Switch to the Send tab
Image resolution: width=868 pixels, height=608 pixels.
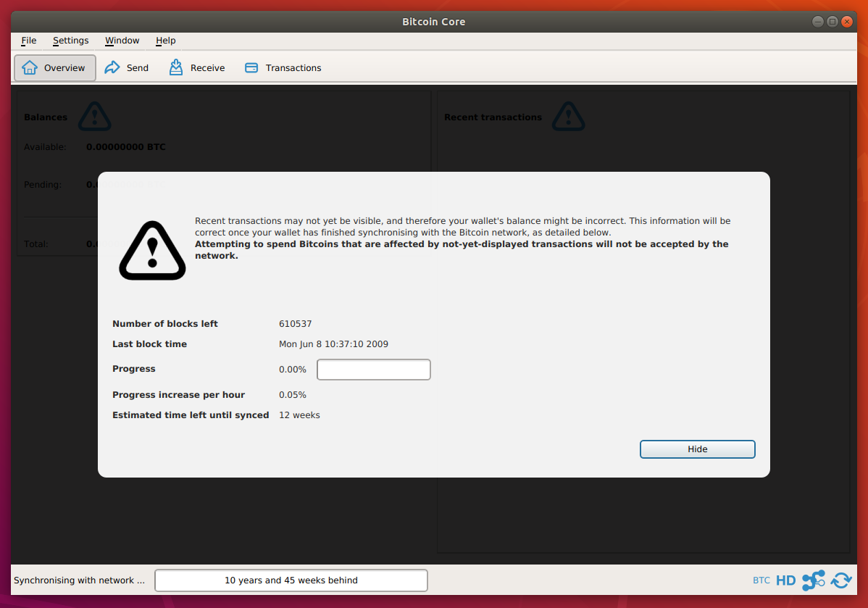pos(127,67)
